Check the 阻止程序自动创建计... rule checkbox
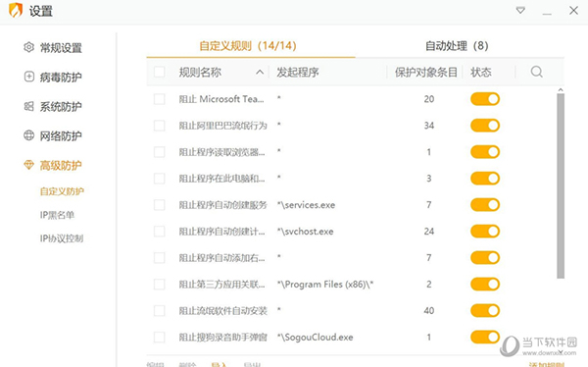 pyautogui.click(x=160, y=232)
